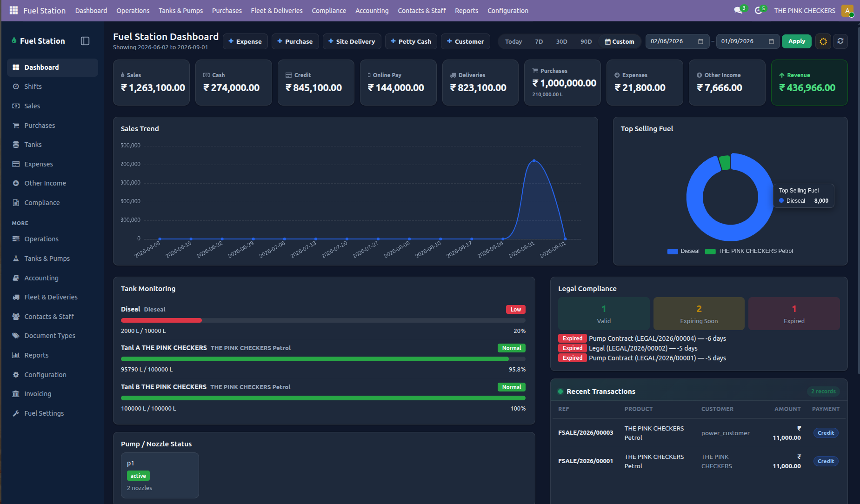Click the start date field 02/06/2026
Screen dimensions: 860x504
(x=677, y=41)
